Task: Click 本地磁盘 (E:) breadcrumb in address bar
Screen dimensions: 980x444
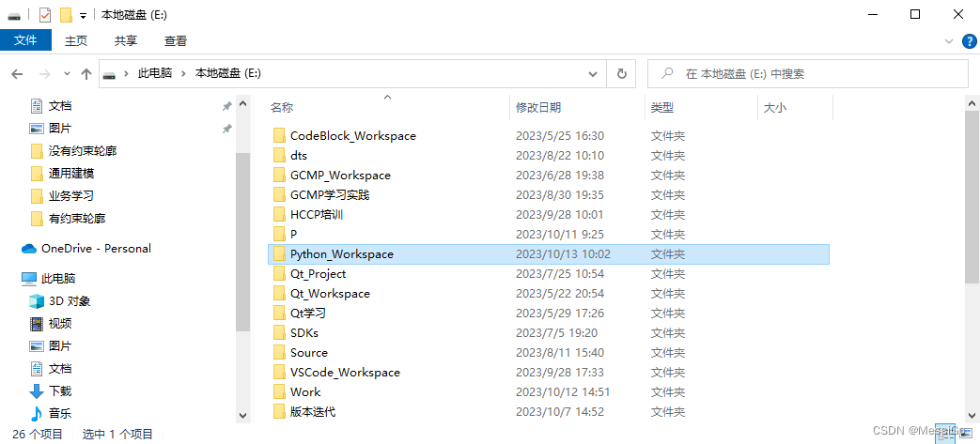Action: pos(228,74)
